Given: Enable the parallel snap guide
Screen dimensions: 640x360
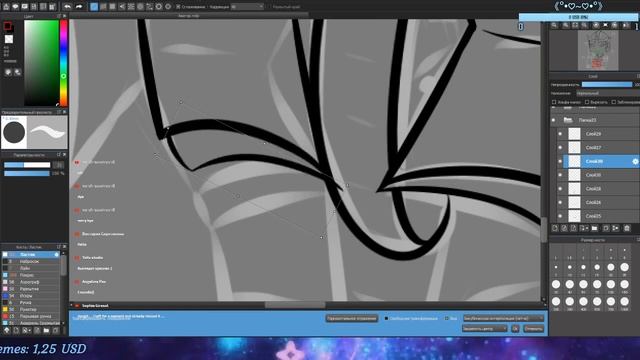Looking at the screenshot, I should [103, 7].
